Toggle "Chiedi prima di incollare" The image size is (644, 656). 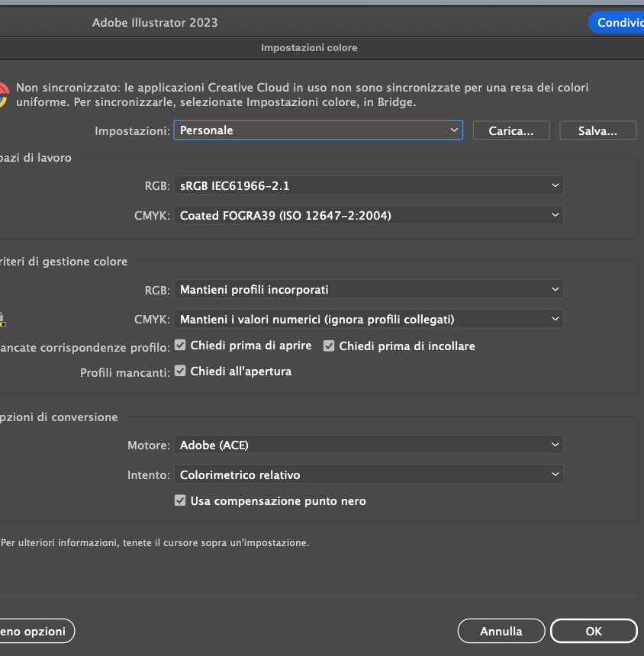click(329, 346)
